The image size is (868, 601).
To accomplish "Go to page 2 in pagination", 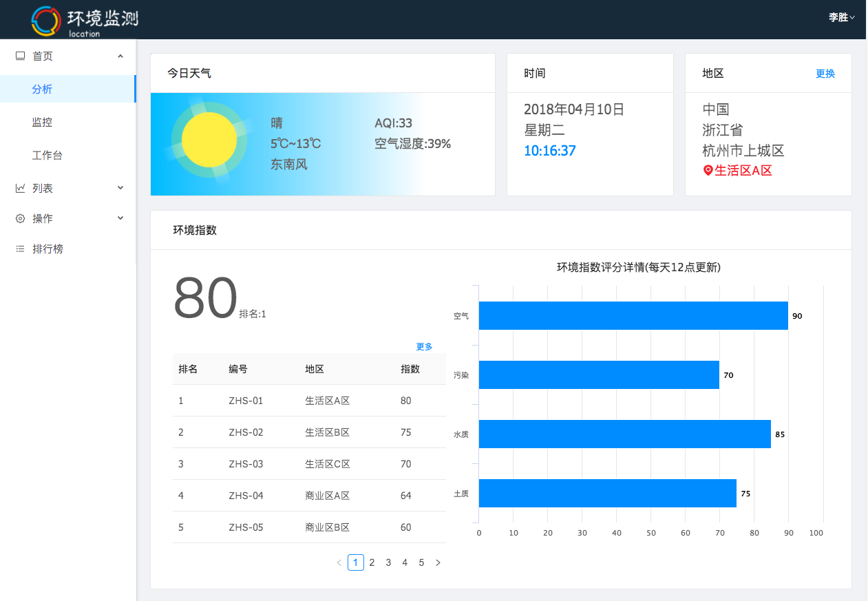I will (372, 562).
